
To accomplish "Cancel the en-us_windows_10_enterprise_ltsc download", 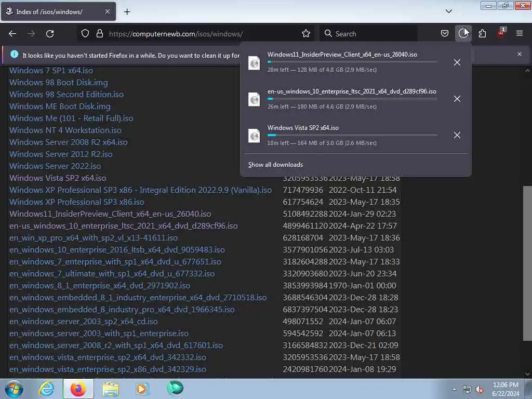I will pyautogui.click(x=457, y=99).
